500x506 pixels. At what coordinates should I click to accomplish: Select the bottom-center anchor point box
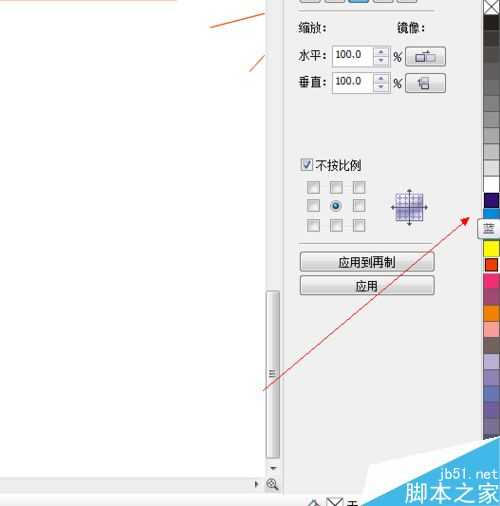tap(336, 225)
